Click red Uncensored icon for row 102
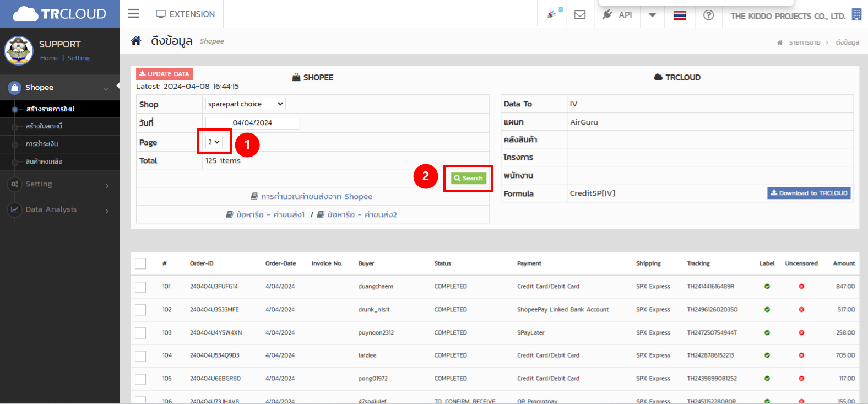 (801, 310)
